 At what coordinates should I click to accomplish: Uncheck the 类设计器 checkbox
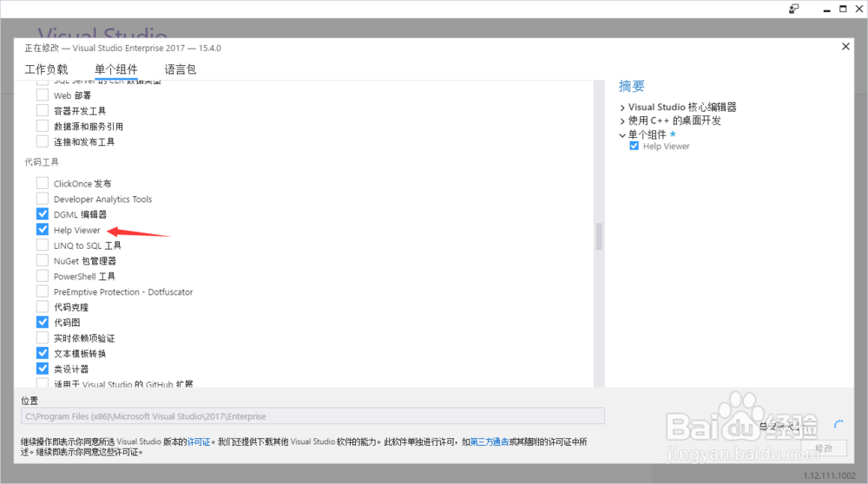point(43,369)
